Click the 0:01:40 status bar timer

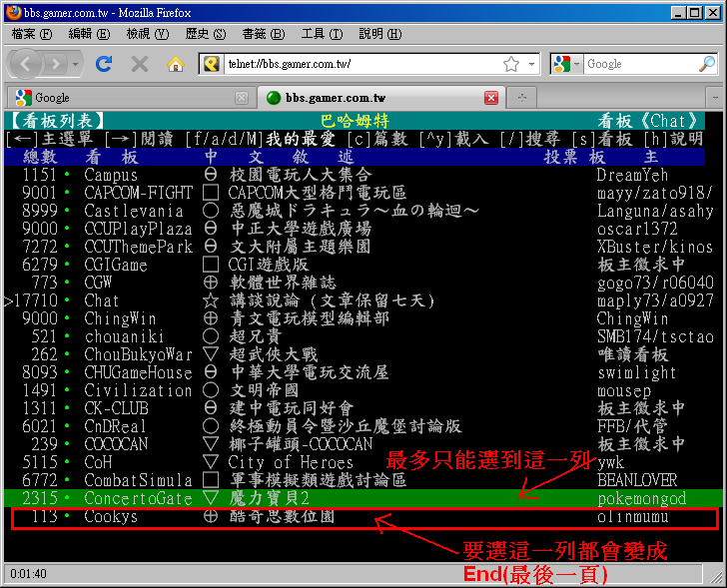tap(28, 574)
